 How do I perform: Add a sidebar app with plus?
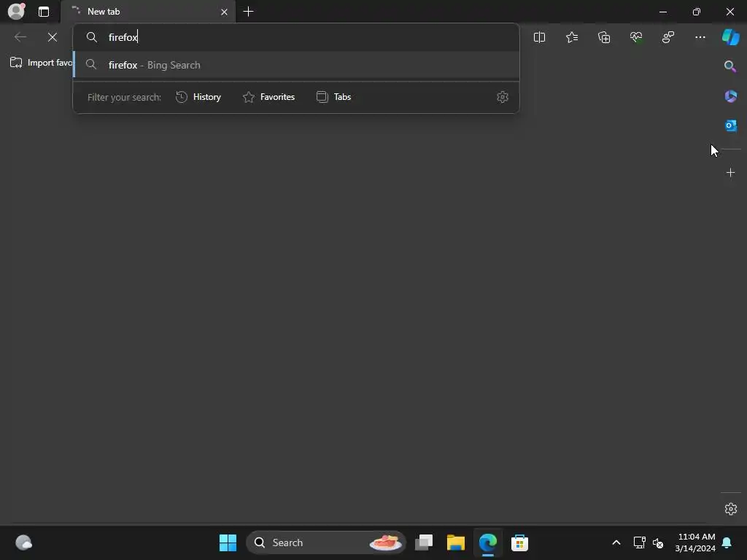tap(730, 172)
